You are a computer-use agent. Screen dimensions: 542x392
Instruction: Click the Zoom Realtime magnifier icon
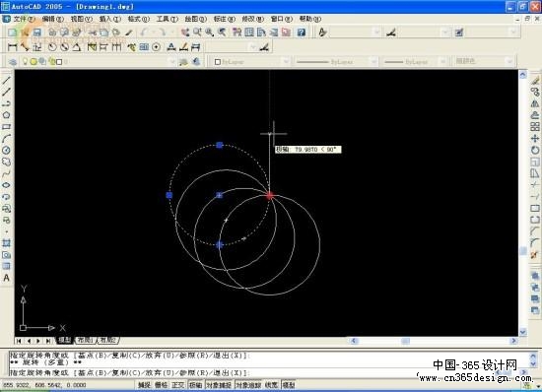coord(197,33)
